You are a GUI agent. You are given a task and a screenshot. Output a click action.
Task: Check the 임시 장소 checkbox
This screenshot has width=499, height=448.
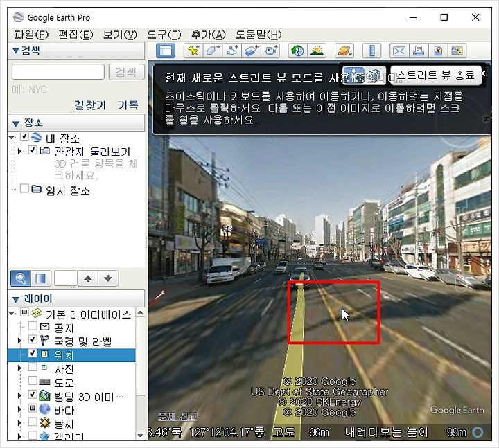click(24, 188)
